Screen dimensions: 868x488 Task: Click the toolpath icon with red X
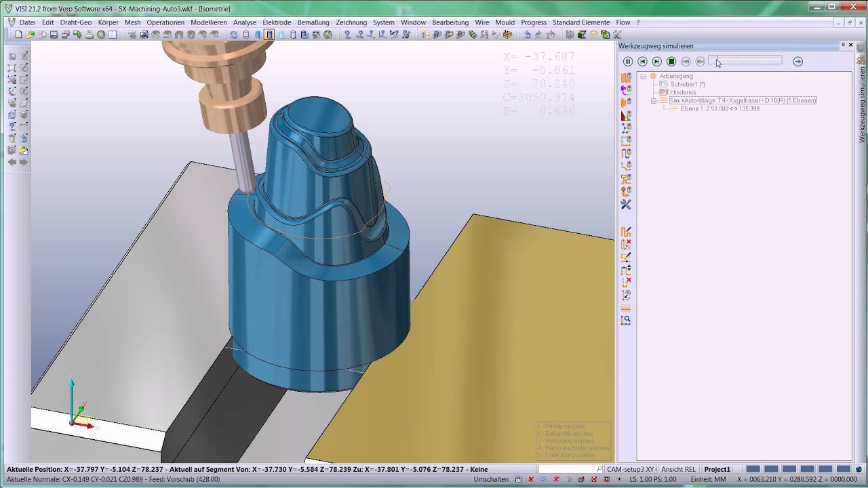click(626, 244)
